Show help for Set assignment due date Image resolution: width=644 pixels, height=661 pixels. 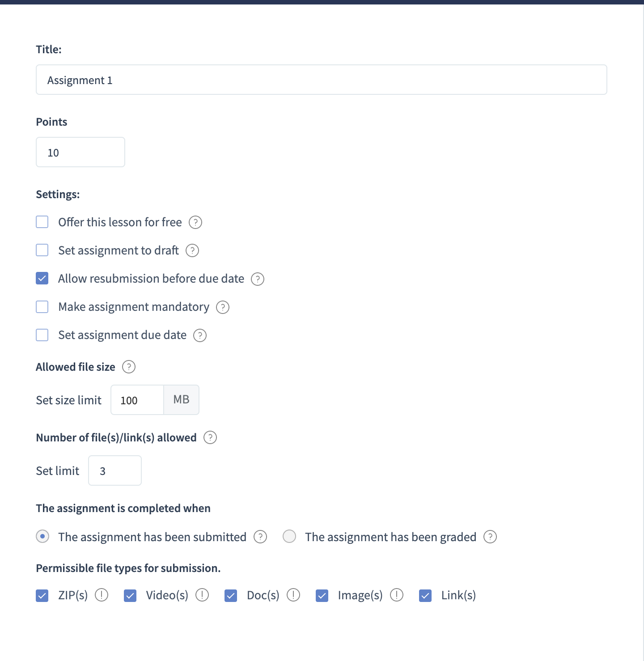click(x=200, y=335)
